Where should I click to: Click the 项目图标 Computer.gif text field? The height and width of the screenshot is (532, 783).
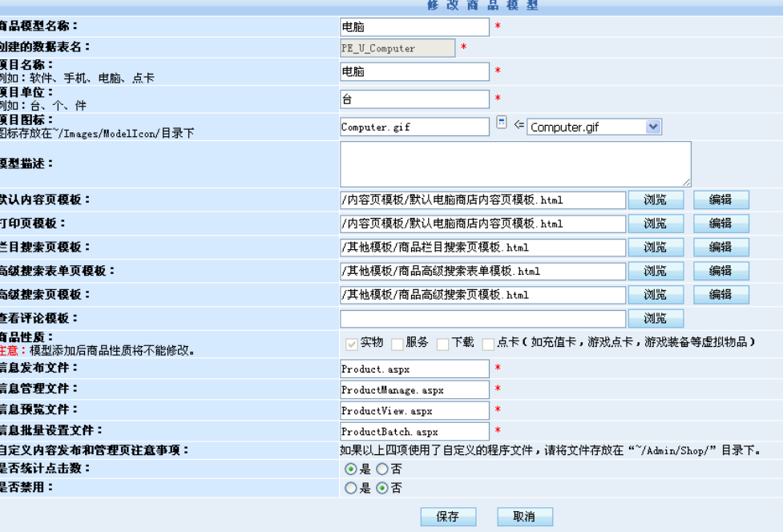coord(414,127)
